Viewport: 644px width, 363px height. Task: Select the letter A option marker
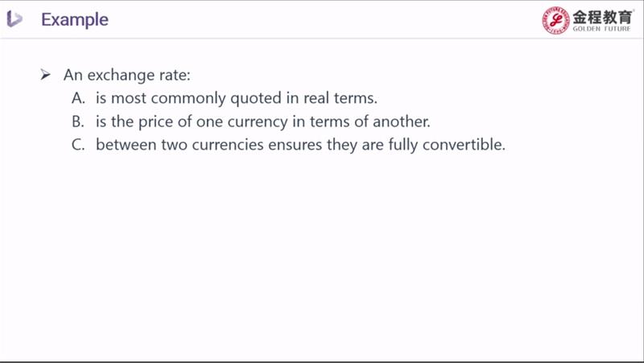[77, 98]
